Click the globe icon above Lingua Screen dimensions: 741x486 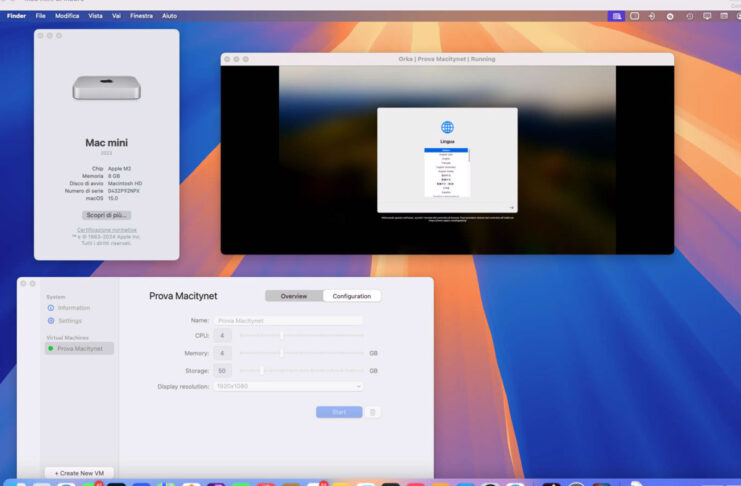(x=447, y=127)
